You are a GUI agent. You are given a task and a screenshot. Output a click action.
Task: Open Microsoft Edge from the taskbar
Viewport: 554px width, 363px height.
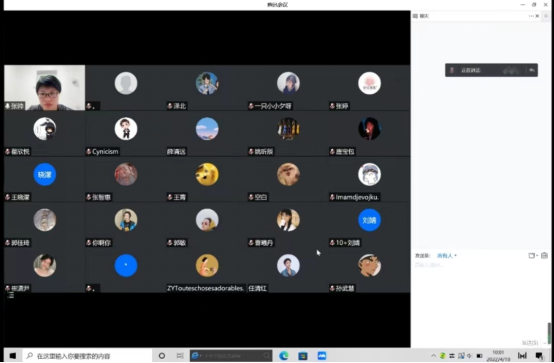tap(284, 356)
